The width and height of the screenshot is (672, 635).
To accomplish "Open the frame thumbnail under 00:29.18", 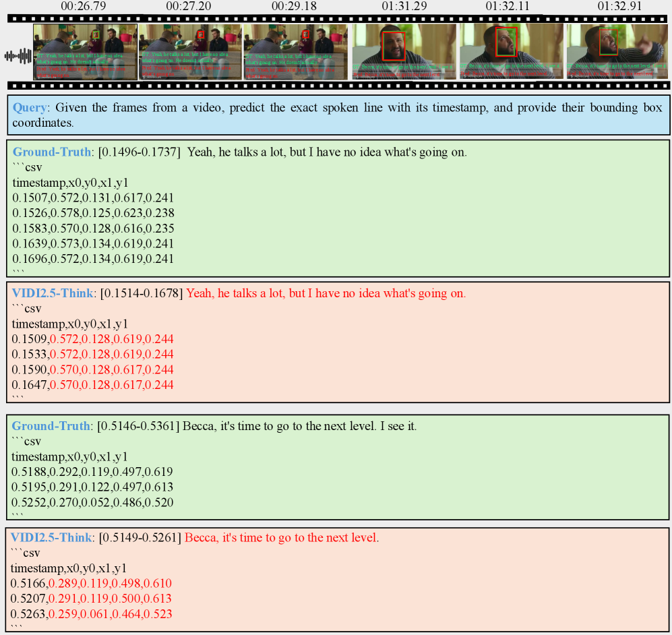I will click(296, 52).
